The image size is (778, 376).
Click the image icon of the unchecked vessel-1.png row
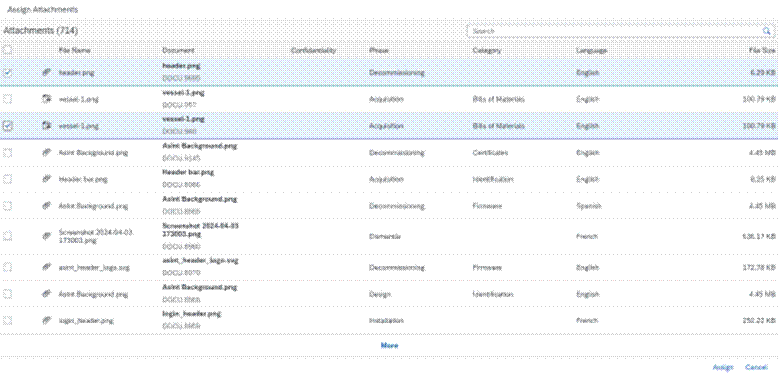click(x=47, y=99)
